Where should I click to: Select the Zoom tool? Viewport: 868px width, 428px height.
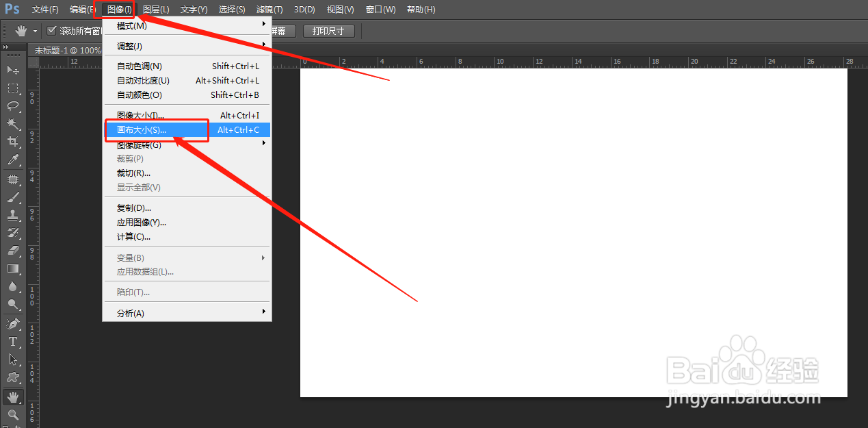pos(13,414)
